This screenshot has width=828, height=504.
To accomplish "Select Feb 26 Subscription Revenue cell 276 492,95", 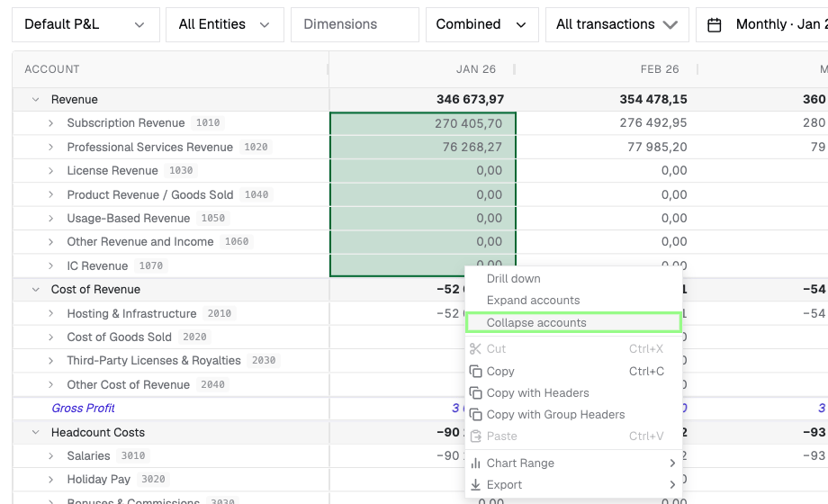I will 607,123.
